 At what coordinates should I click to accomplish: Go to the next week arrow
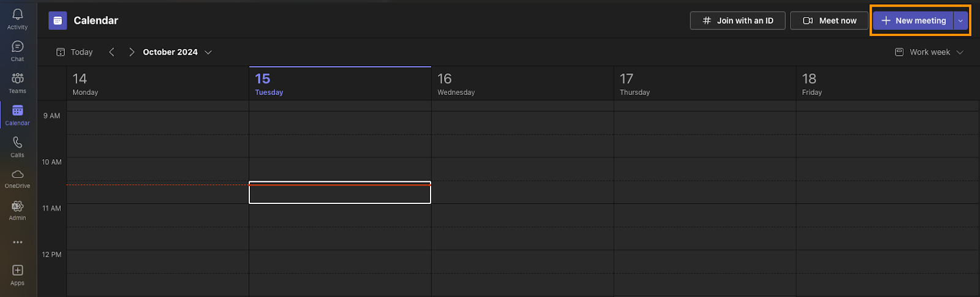coord(131,52)
